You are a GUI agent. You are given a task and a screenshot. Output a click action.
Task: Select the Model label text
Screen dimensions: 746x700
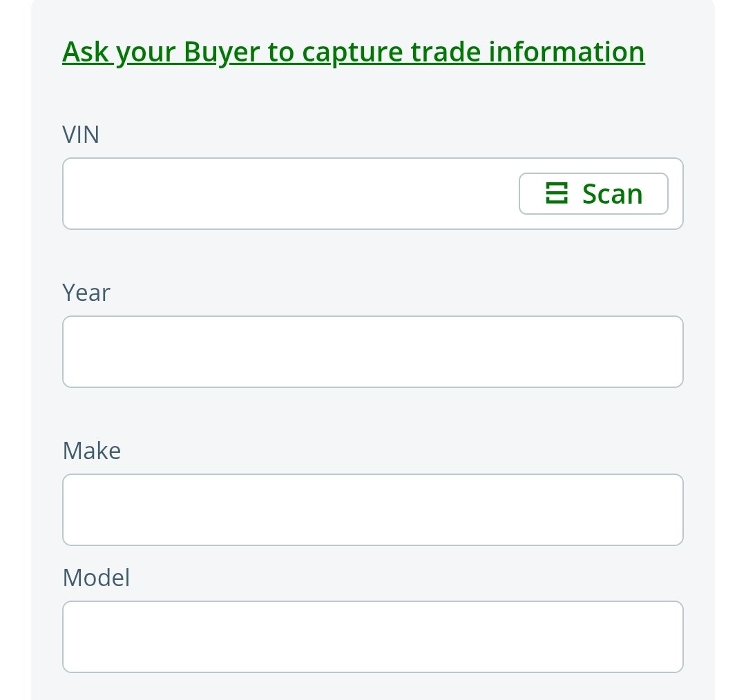[x=96, y=577]
